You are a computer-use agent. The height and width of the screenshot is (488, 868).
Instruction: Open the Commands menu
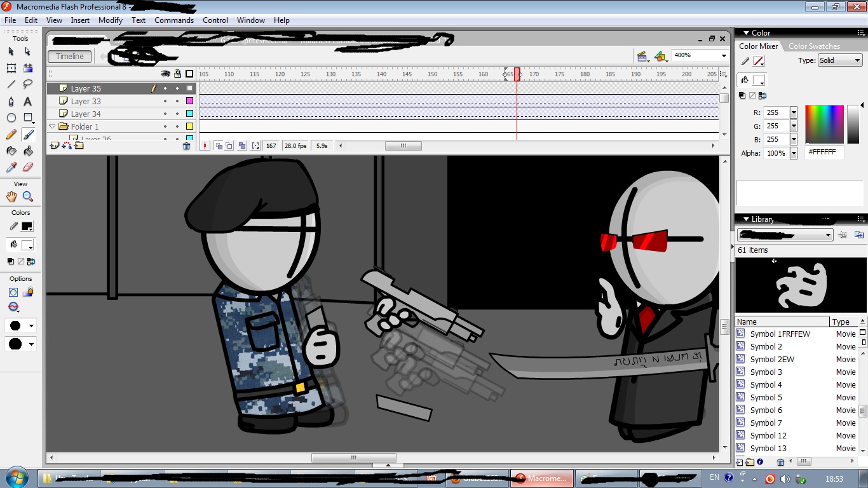(x=174, y=20)
